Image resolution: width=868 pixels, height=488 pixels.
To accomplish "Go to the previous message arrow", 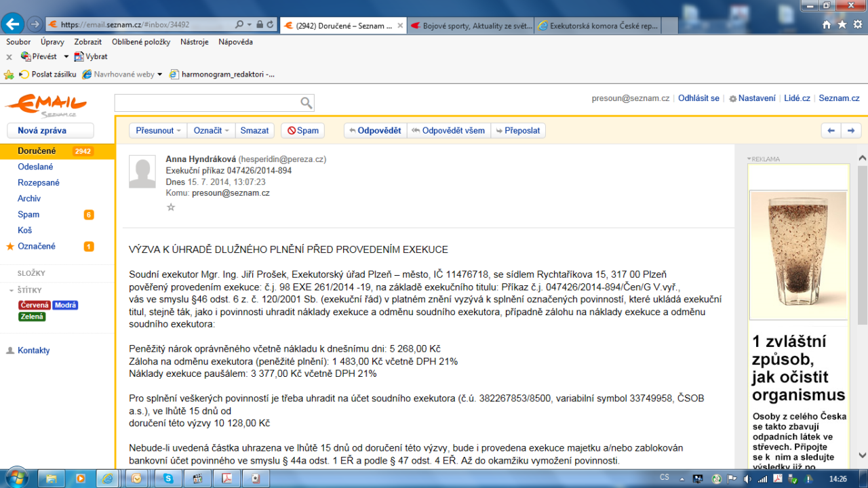I will [x=831, y=131].
